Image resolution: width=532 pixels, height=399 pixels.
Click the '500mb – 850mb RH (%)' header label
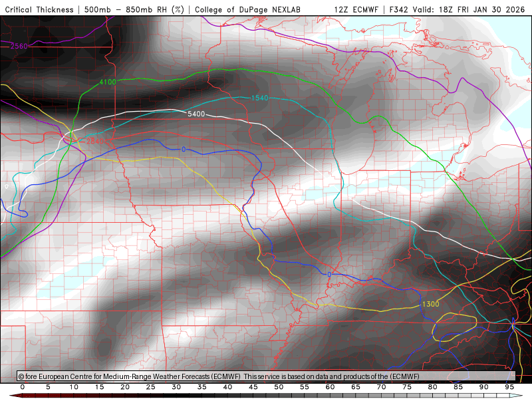point(134,10)
